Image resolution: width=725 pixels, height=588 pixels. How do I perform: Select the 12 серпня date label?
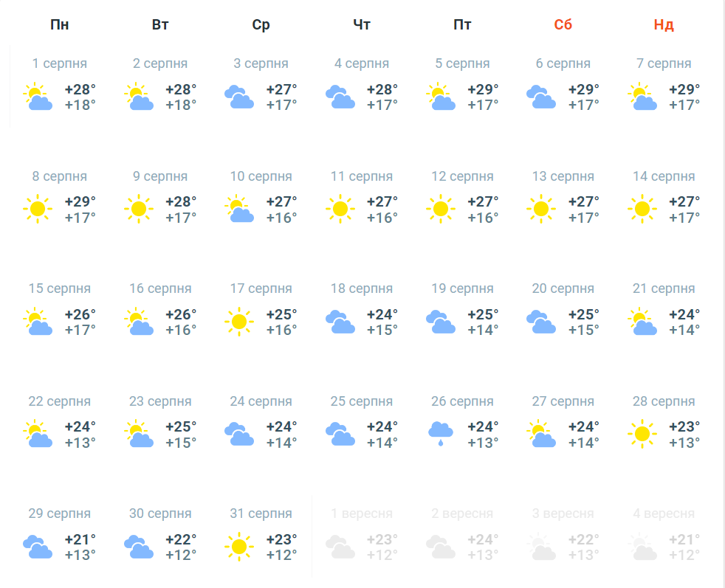coord(462,176)
